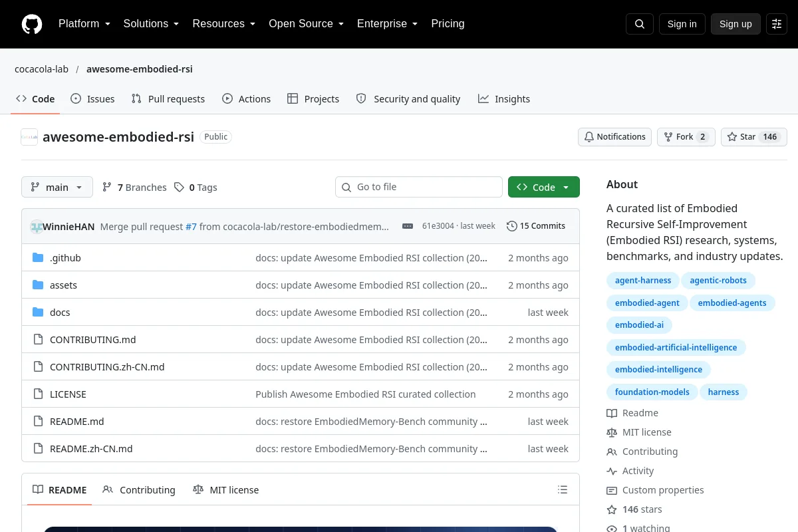View 7 Branches

coord(134,188)
